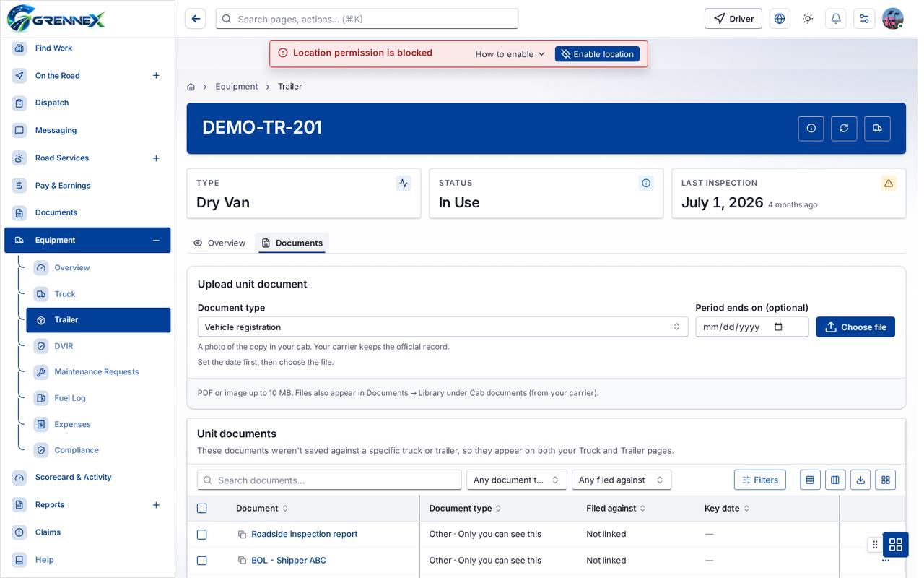Tick the select-all documents checkbox
Viewport: 924px width, 578px height.
click(202, 509)
